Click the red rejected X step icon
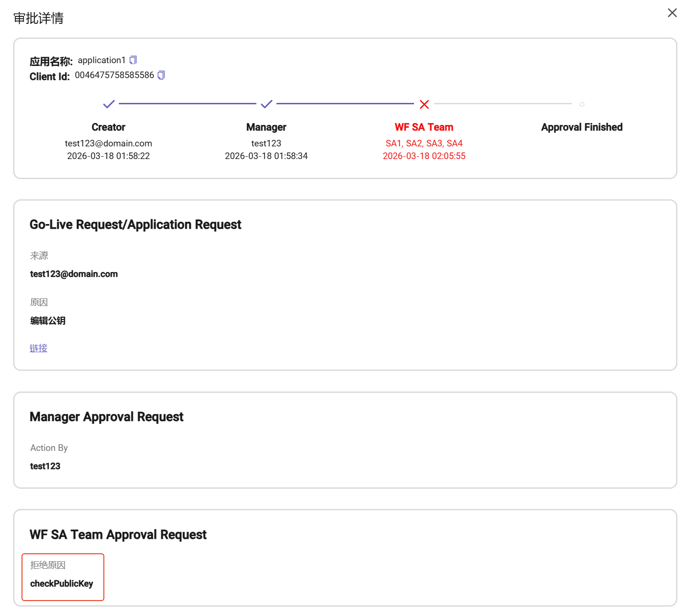This screenshot has height=616, width=691. [x=424, y=104]
